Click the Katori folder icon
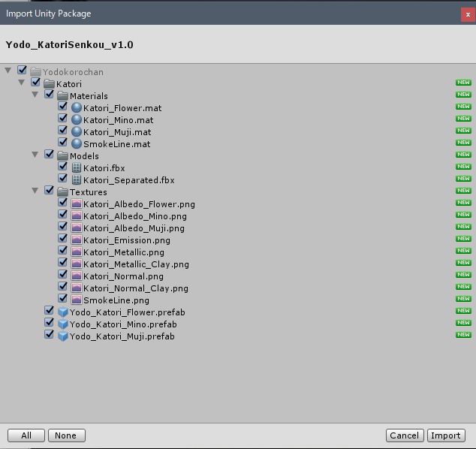This screenshot has width=476, height=449. coord(49,84)
